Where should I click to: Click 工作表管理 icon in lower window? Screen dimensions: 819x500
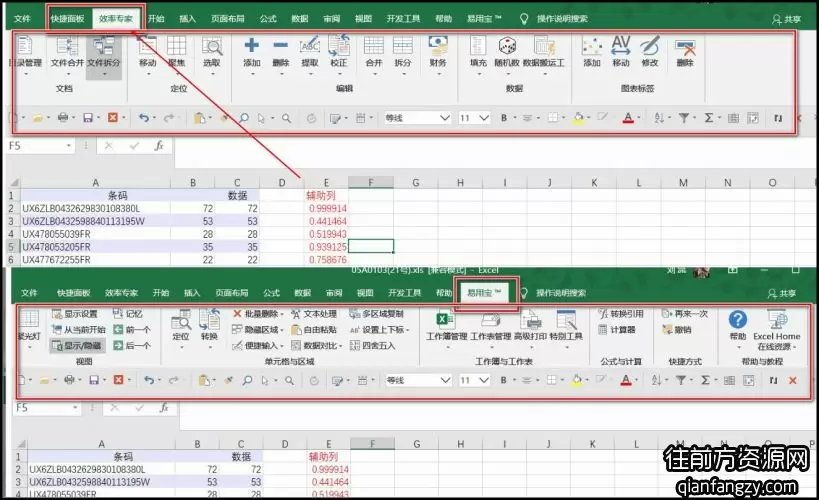click(490, 320)
